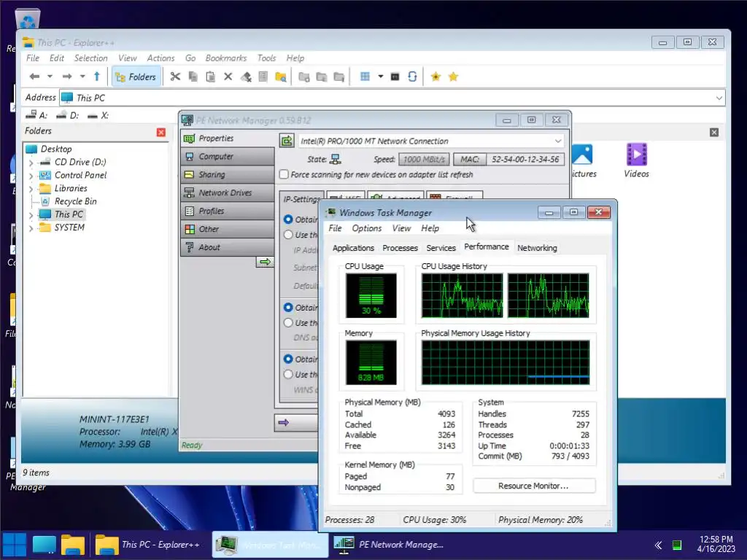Click the Windows Start button
This screenshot has height=560, width=747.
[x=15, y=545]
